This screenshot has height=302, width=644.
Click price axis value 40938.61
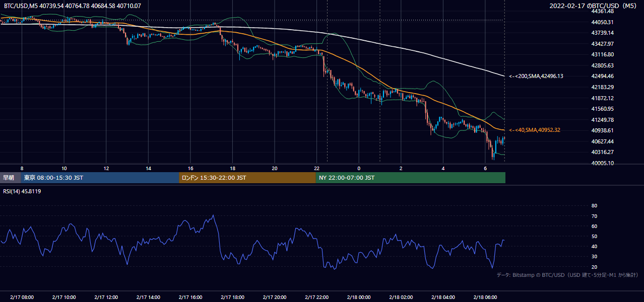point(603,130)
